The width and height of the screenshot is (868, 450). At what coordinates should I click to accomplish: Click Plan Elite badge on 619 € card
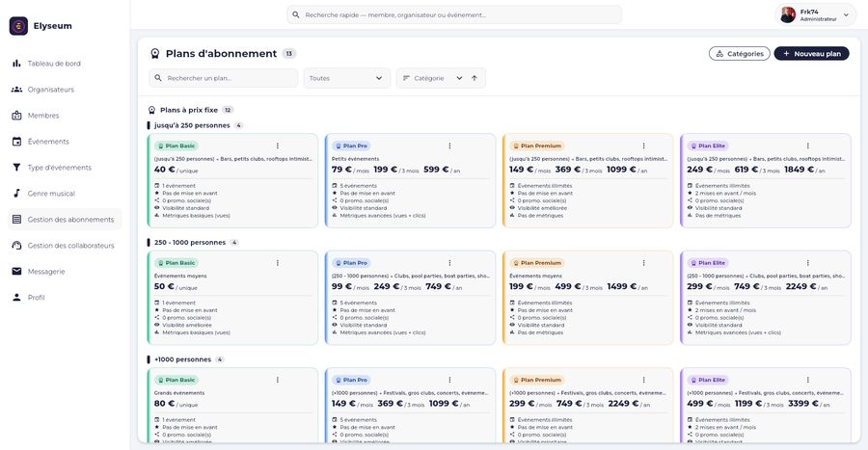click(x=708, y=146)
